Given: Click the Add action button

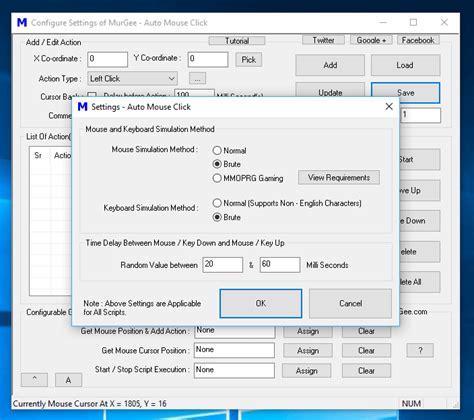Looking at the screenshot, I should pyautogui.click(x=330, y=65).
